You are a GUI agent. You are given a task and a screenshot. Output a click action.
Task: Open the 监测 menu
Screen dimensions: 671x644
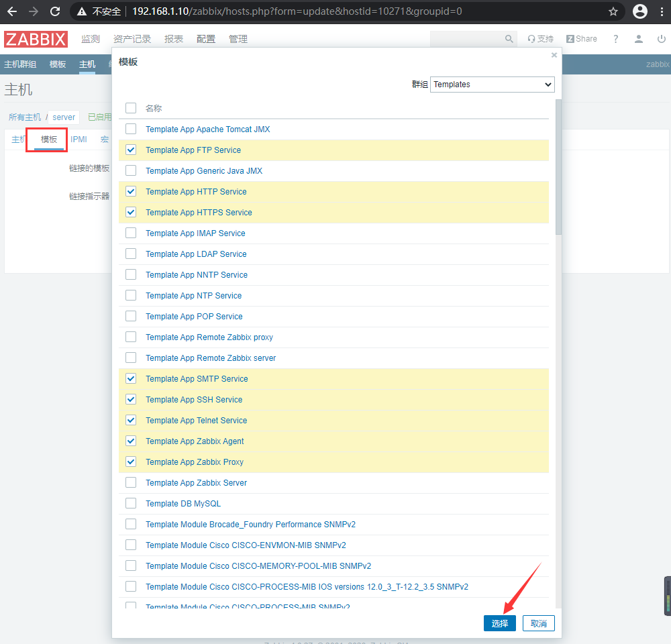(91, 39)
